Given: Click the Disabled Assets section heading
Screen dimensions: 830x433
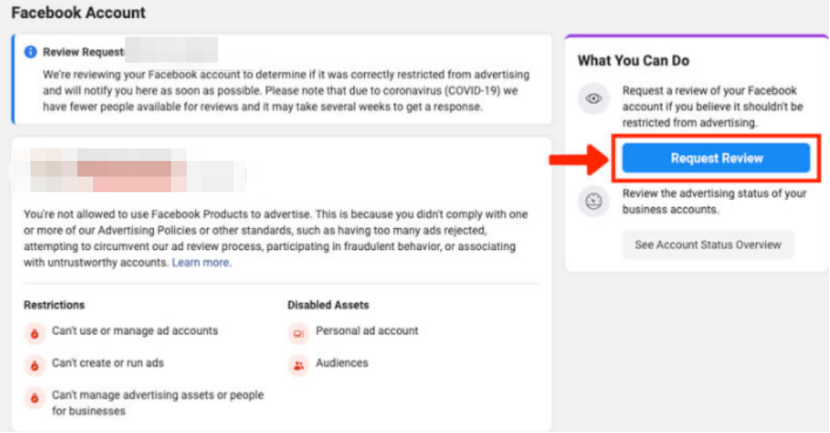Looking at the screenshot, I should coord(327,305).
